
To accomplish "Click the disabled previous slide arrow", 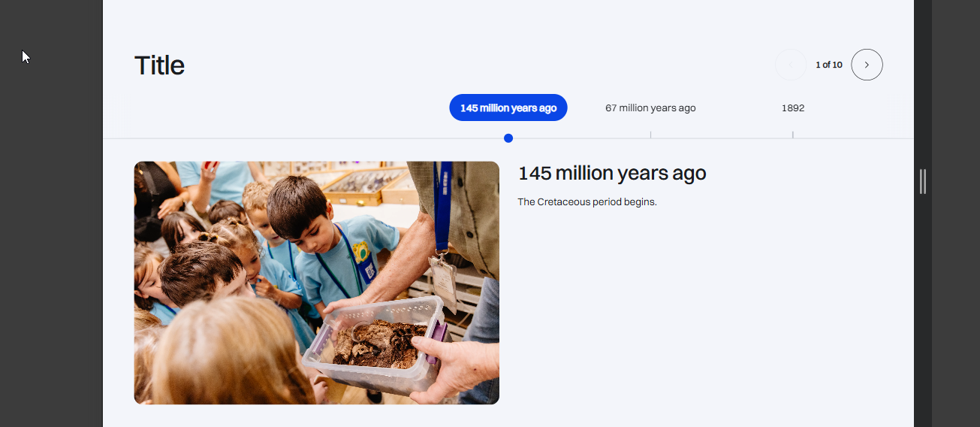I will [791, 65].
